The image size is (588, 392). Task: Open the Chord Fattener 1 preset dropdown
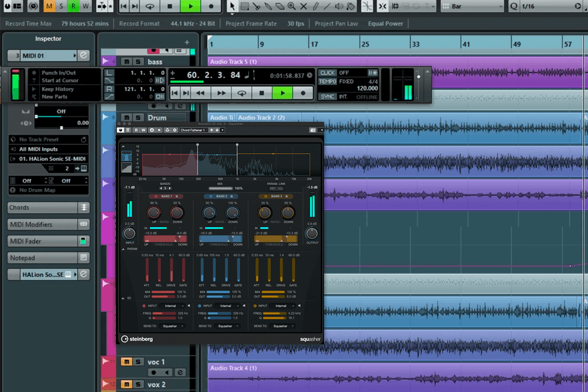(x=192, y=130)
